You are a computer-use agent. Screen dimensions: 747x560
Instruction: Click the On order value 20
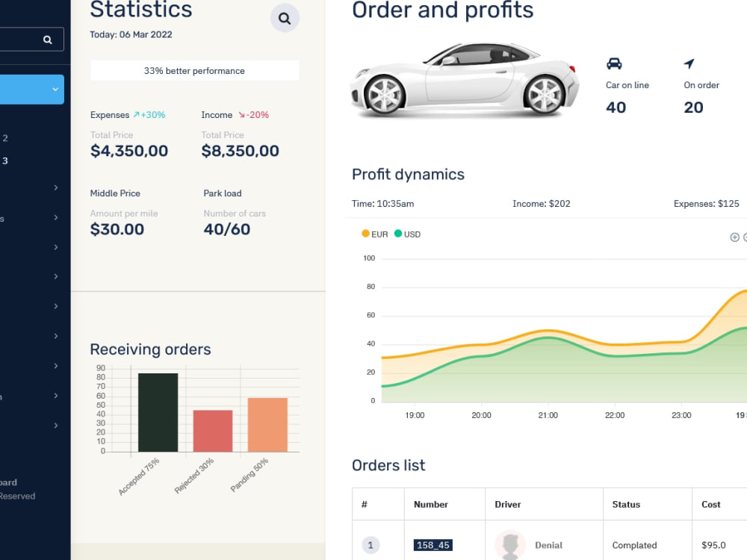(694, 108)
